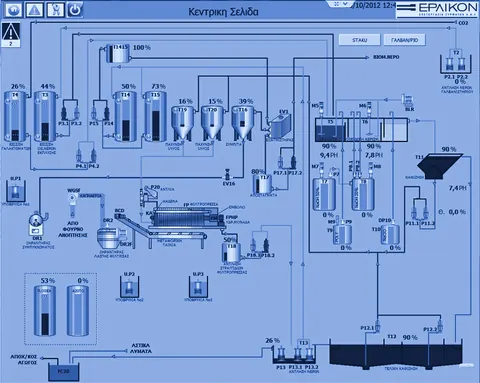Click pump P17.2
This screenshot has width=480, height=383.
(294, 161)
